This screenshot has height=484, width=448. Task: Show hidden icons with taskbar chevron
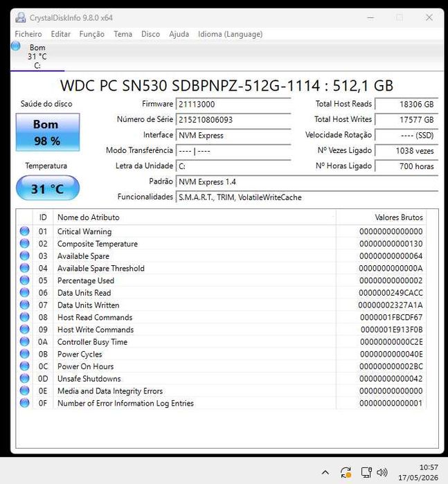pos(325,472)
